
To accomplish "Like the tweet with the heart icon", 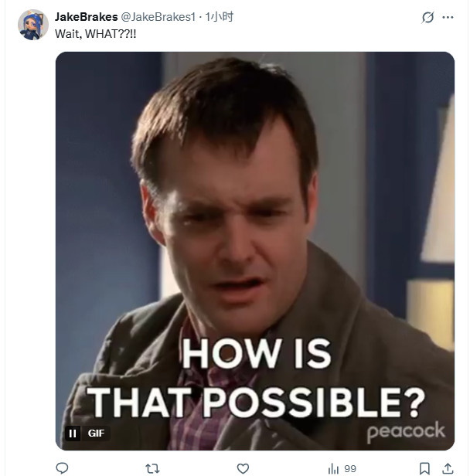I will pos(243,468).
